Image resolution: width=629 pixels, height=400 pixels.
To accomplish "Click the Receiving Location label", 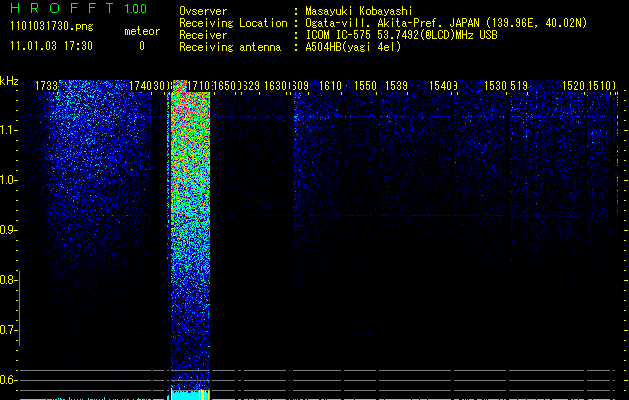I will 233,23.
